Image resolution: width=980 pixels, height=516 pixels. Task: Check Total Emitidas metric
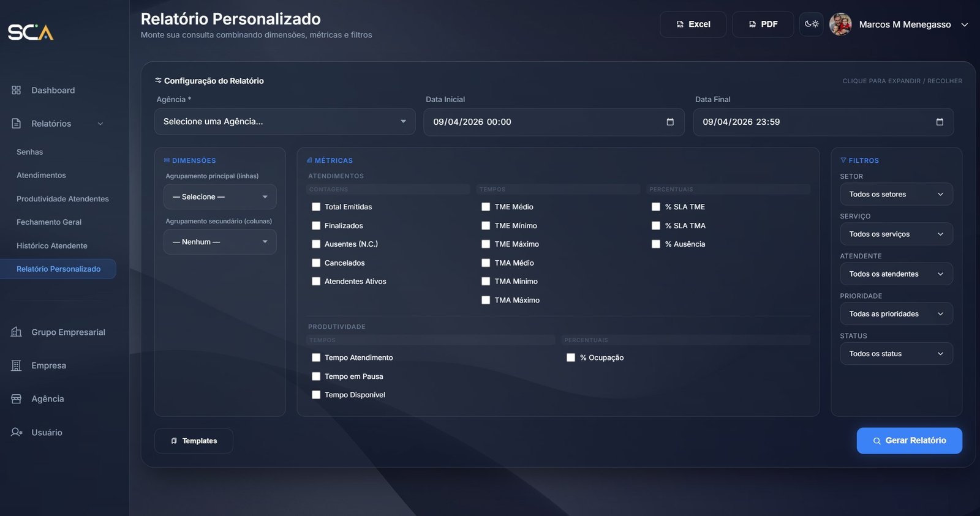[x=316, y=207]
